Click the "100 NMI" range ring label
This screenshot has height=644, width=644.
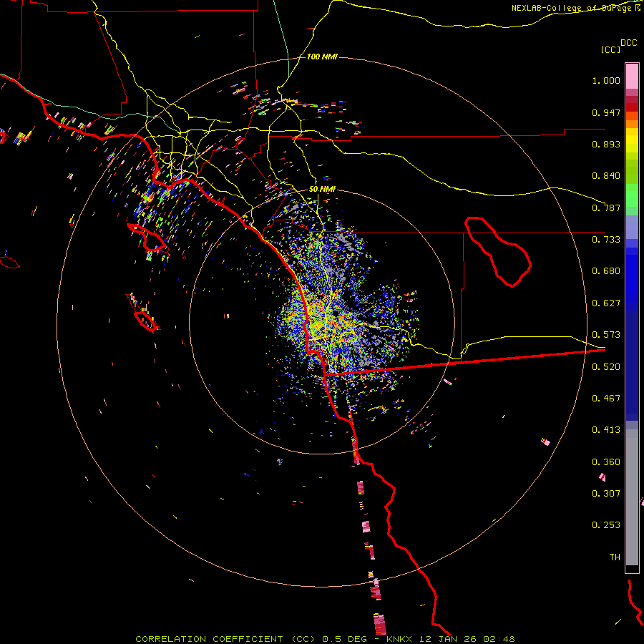coord(322,57)
